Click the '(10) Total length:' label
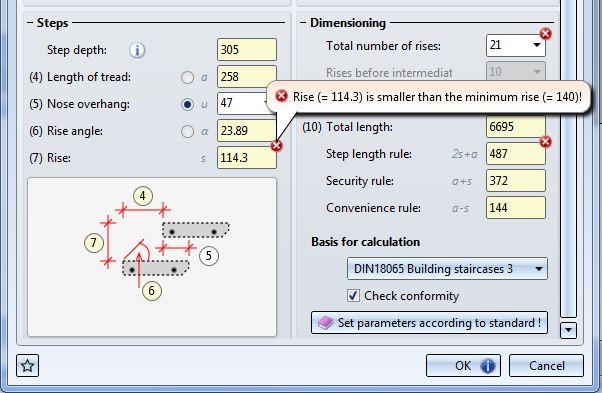 (347, 127)
